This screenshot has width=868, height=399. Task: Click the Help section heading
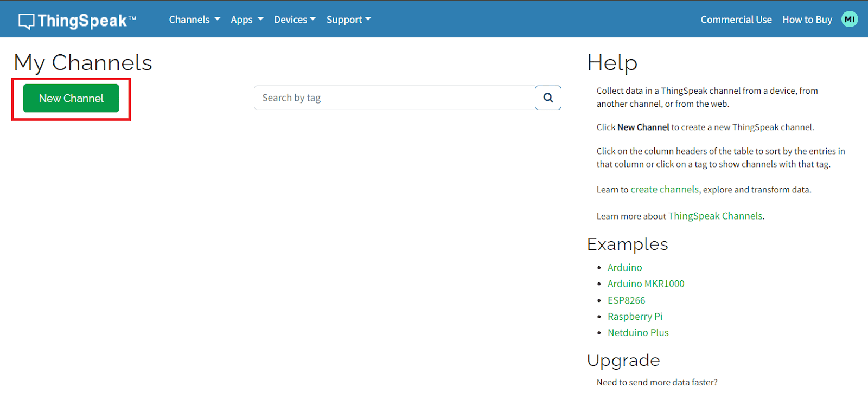pos(612,63)
